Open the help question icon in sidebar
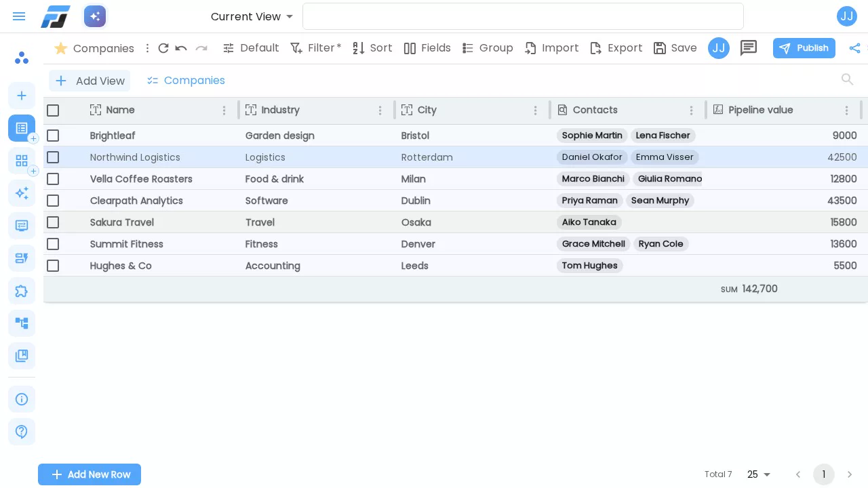The height and width of the screenshot is (488, 868). [22, 432]
